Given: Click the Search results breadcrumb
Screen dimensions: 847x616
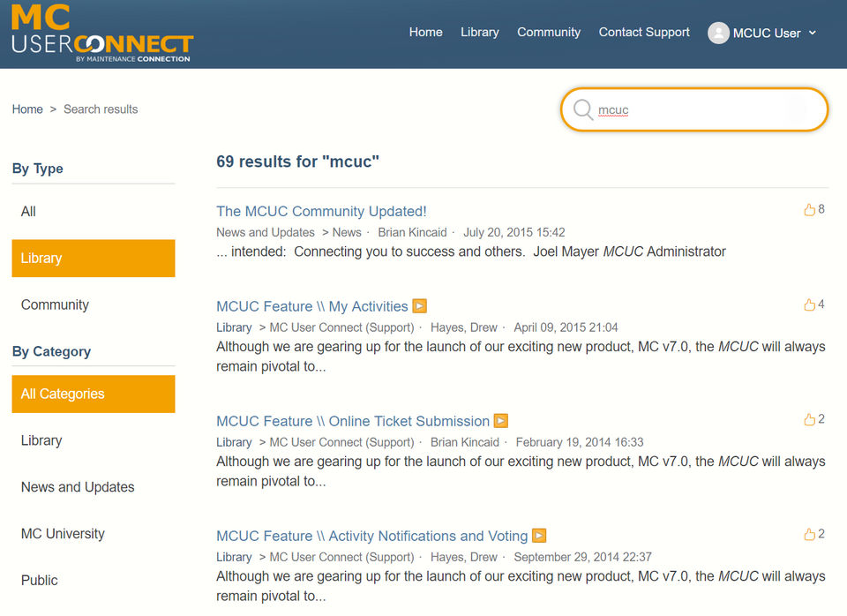Looking at the screenshot, I should (x=101, y=109).
